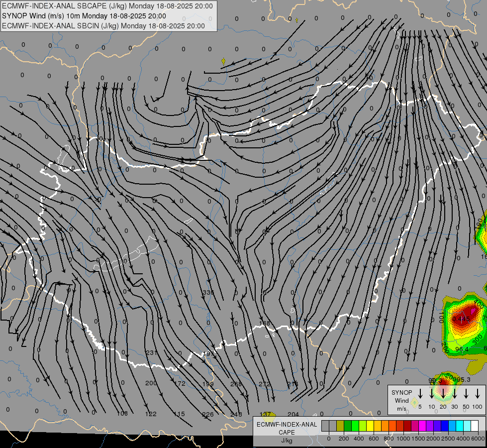The image size is (487, 448).
Task: Click the 6000 tick label on color scale
Action: tap(478, 439)
